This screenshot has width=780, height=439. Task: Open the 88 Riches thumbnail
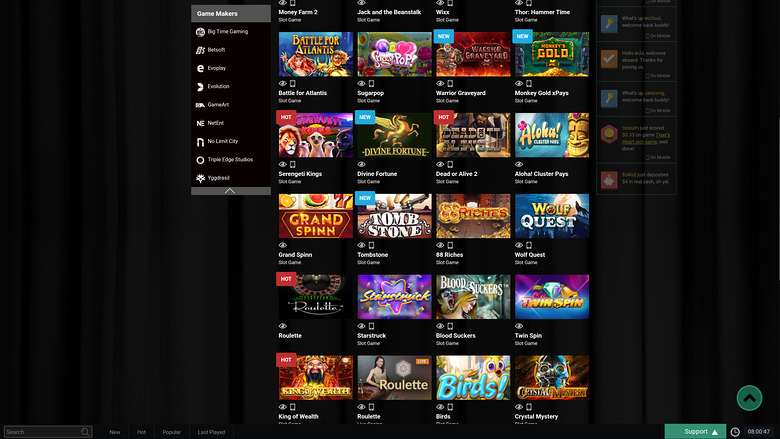tap(473, 216)
